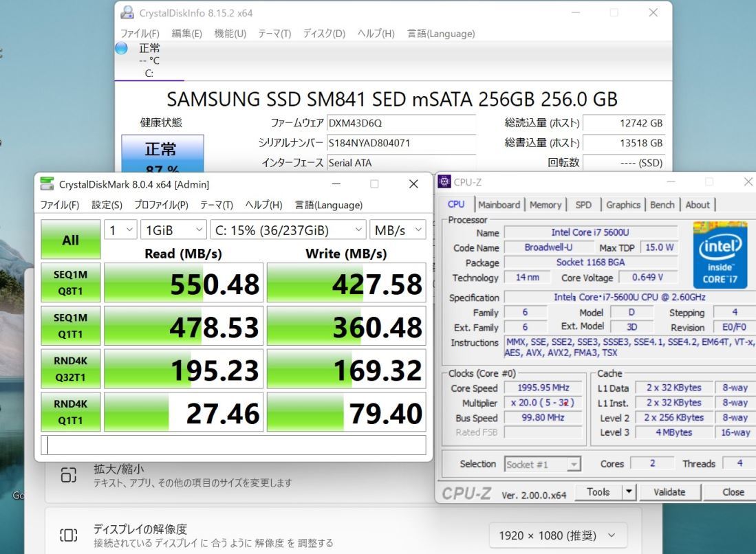
Task: Click the CrystalDiskMark disk icon in its title bar
Action: [x=46, y=184]
